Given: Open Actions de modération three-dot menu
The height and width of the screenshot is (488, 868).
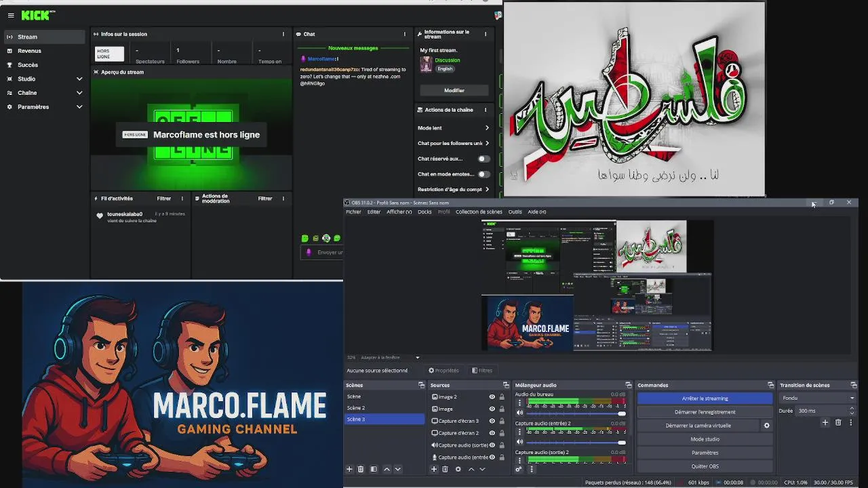Looking at the screenshot, I should point(283,199).
